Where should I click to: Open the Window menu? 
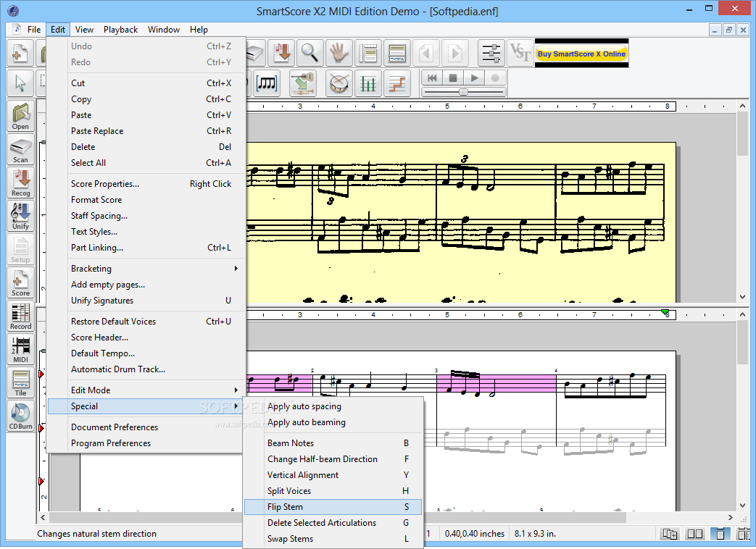[x=163, y=30]
